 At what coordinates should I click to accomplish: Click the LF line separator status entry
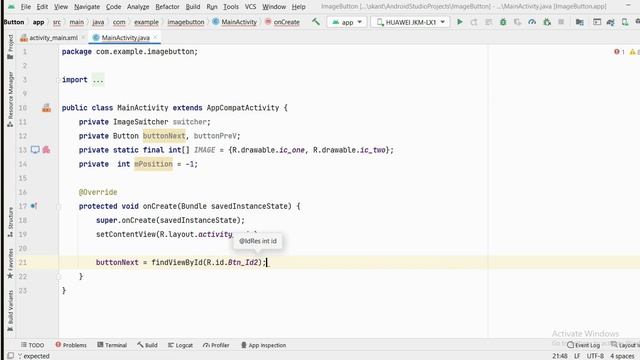click(577, 356)
